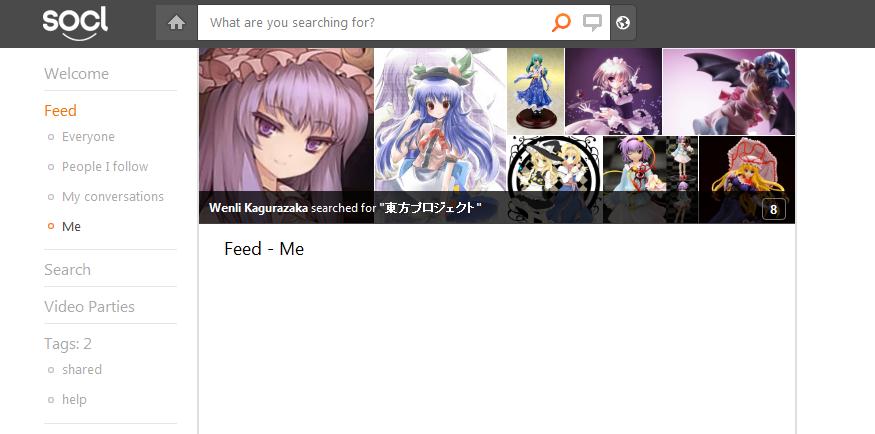Open the Search section in sidebar
875x434 pixels.
click(67, 269)
